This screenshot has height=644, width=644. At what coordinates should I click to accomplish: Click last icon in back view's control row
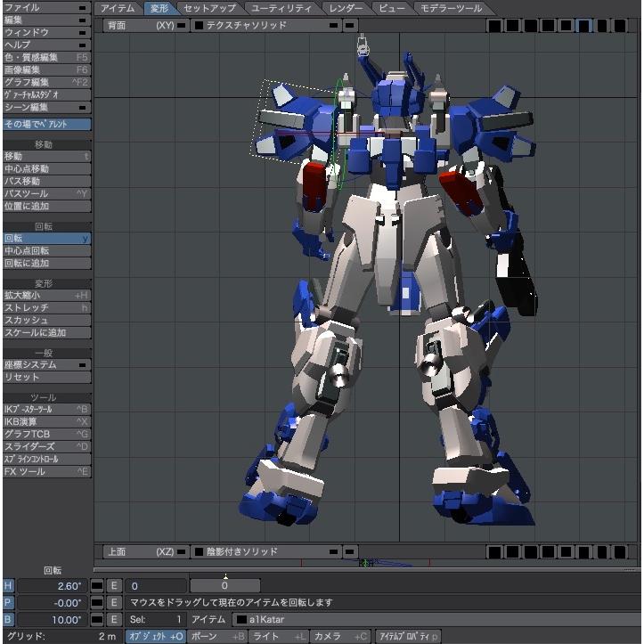(x=619, y=26)
